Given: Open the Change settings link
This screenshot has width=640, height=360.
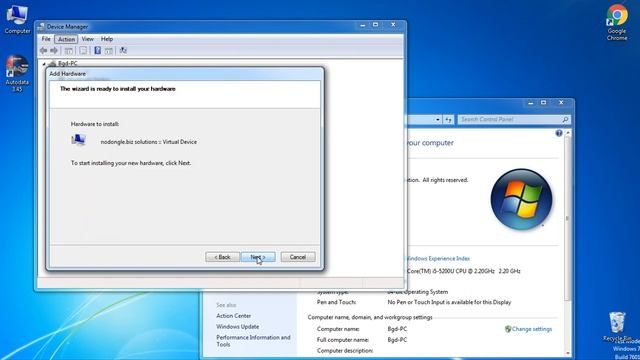Looking at the screenshot, I should (532, 329).
